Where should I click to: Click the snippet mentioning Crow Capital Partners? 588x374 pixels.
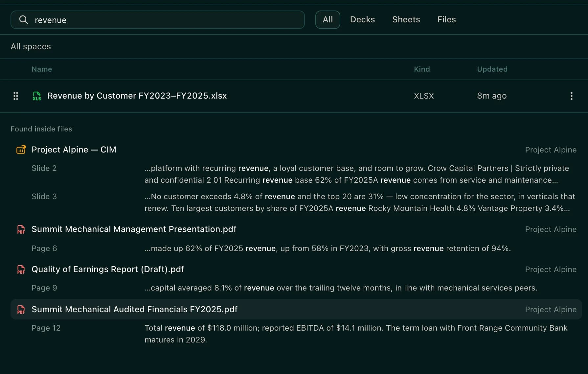click(357, 174)
